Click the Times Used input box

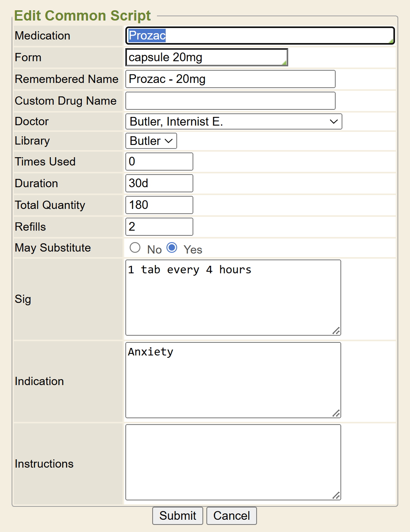click(x=159, y=162)
